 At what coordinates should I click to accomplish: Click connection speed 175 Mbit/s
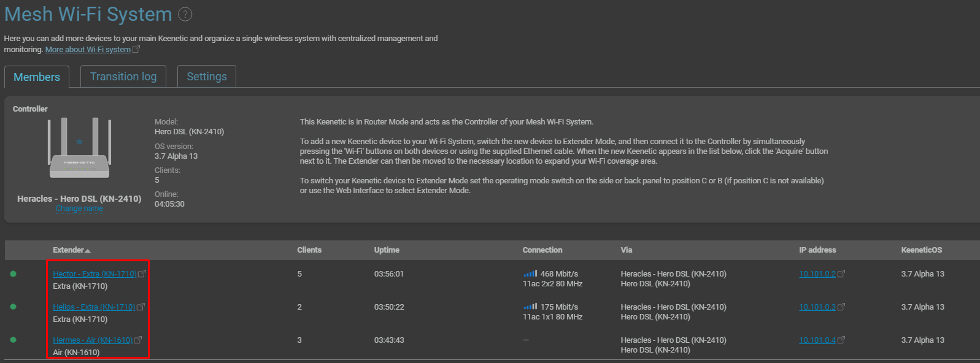pyautogui.click(x=559, y=307)
